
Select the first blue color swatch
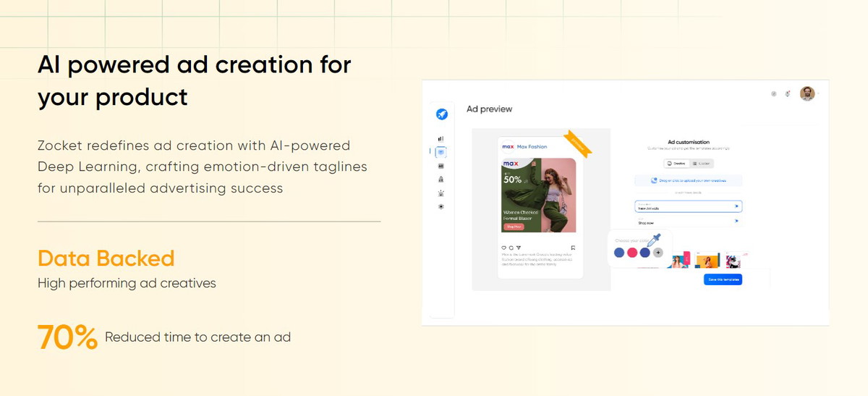tap(619, 253)
